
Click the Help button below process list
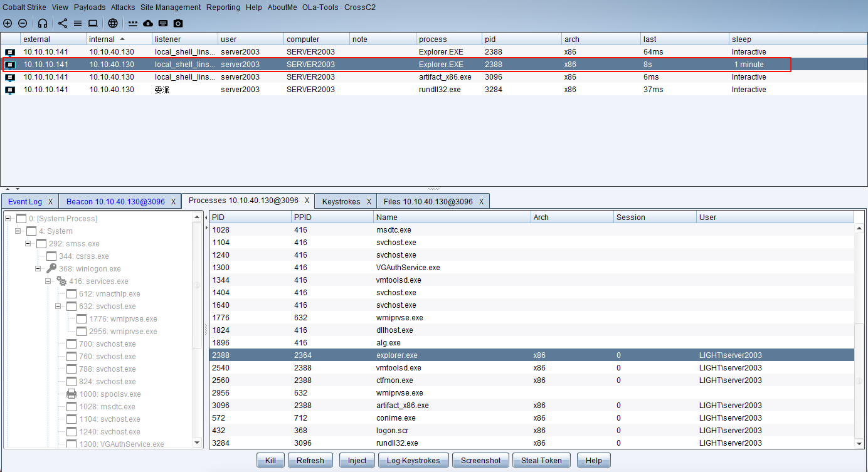tap(594, 460)
